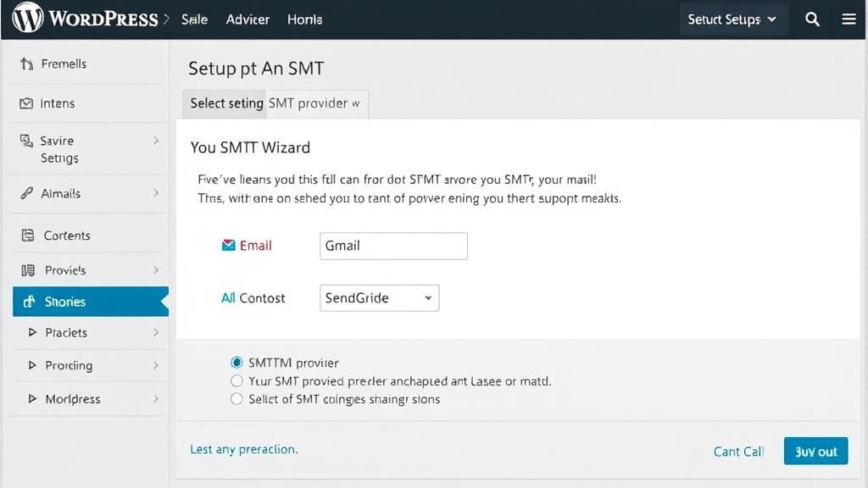This screenshot has height=488, width=868.
Task: Open the search magnifier in top bar
Action: click(x=812, y=17)
